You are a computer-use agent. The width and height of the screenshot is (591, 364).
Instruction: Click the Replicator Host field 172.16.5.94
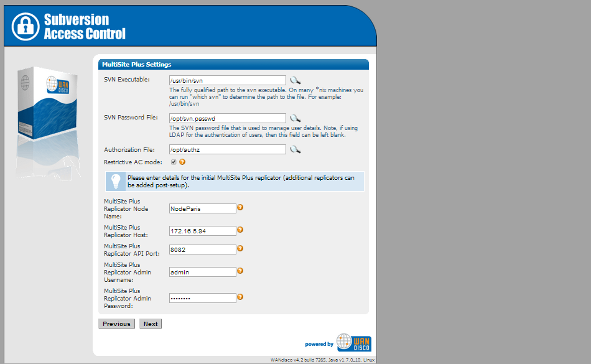click(x=202, y=231)
